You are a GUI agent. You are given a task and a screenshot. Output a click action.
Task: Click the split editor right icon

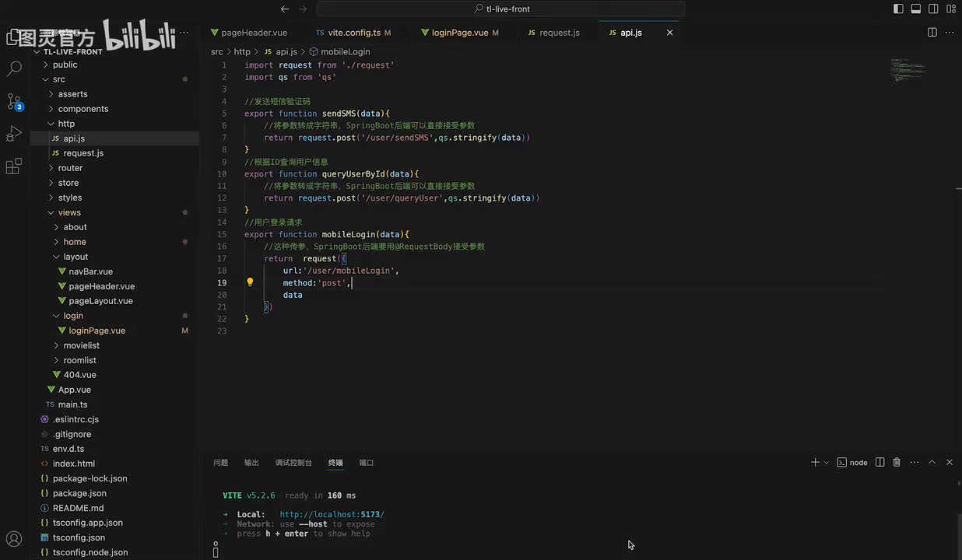932,33
